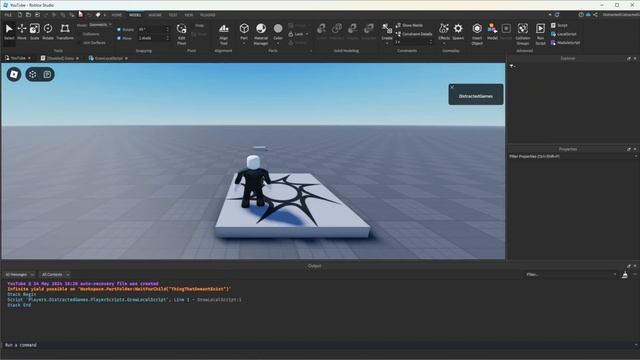The width and height of the screenshot is (640, 360).
Task: Open the Roblox menu button in viewport
Action: (14, 74)
